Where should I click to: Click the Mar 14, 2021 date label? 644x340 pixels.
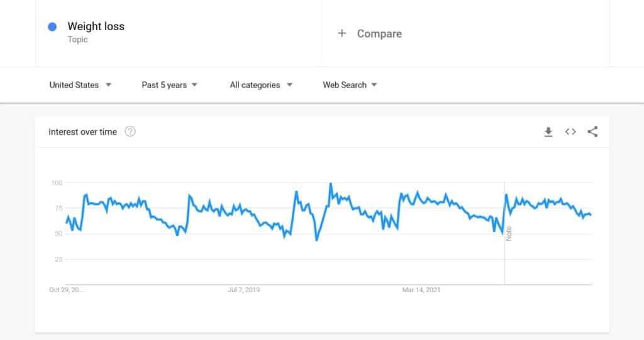421,290
